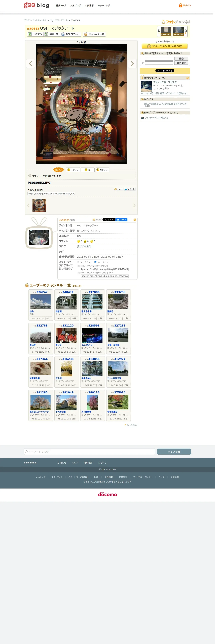Screen dimensions: 215x644
Task: Select the photo strip thumbnail
Action: (39, 205)
